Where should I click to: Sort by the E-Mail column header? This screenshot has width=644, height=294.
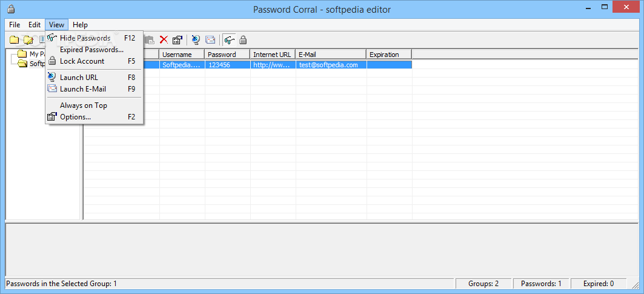pyautogui.click(x=331, y=55)
